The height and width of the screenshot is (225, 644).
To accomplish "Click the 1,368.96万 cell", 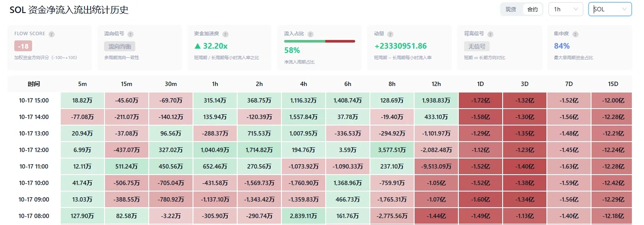I will (348, 183).
